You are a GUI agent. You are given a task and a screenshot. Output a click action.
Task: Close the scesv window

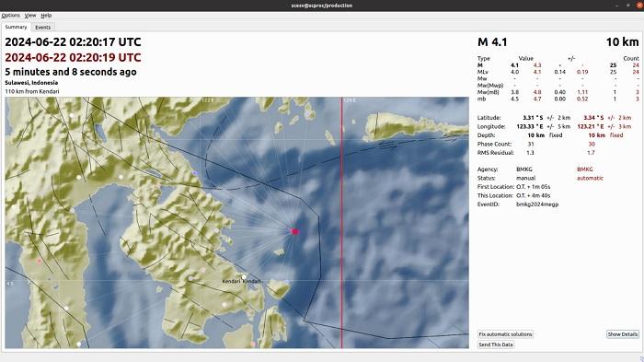click(x=639, y=6)
